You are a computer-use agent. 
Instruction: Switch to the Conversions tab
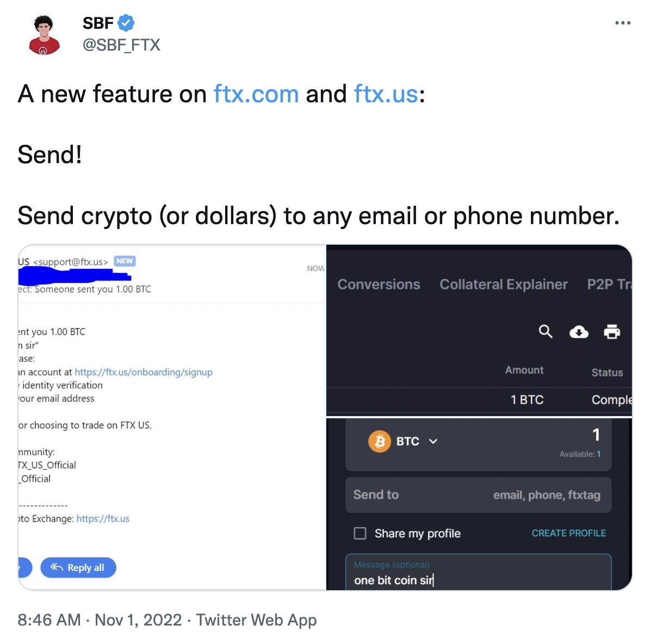(x=379, y=284)
